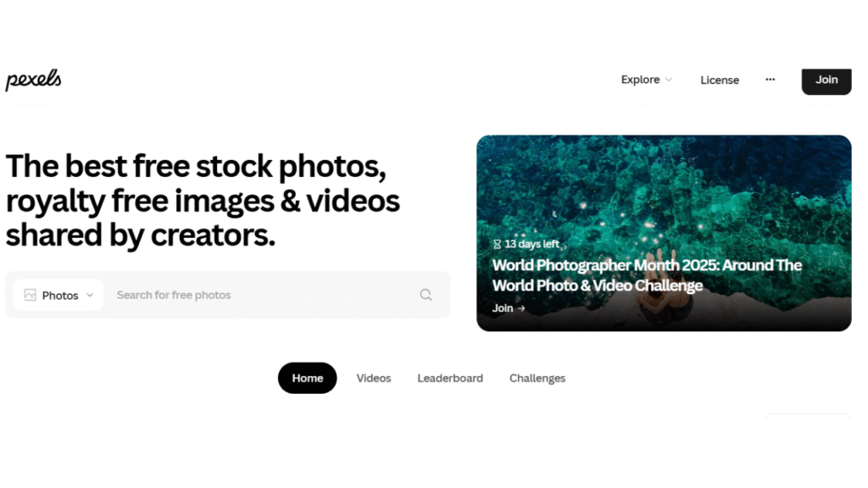Click the Pexels logo
The width and height of the screenshot is (868, 488).
click(33, 80)
